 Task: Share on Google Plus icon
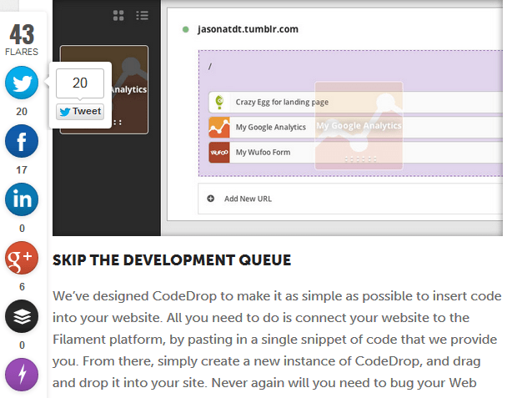(x=22, y=258)
